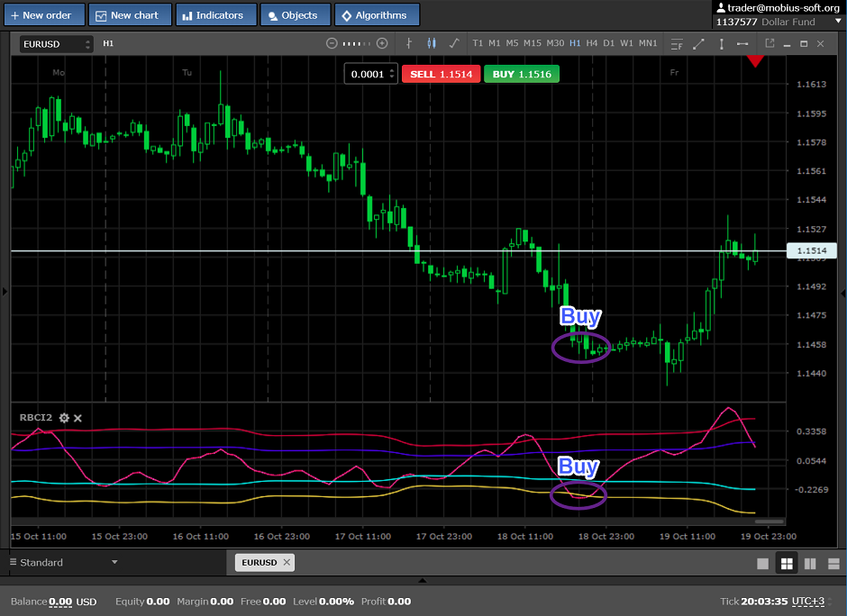
Task: Select the H1 timeframe
Action: tap(575, 43)
